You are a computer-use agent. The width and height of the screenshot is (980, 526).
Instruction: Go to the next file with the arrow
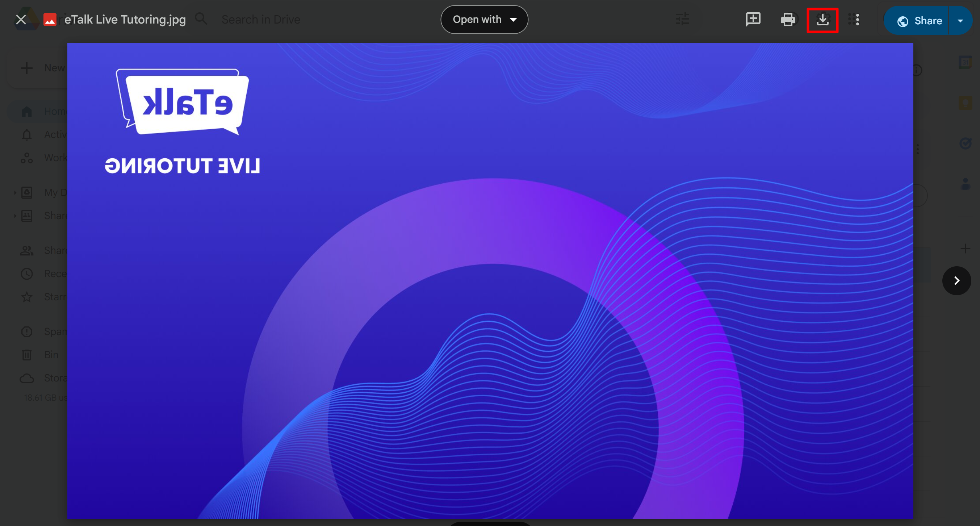pyautogui.click(x=956, y=281)
